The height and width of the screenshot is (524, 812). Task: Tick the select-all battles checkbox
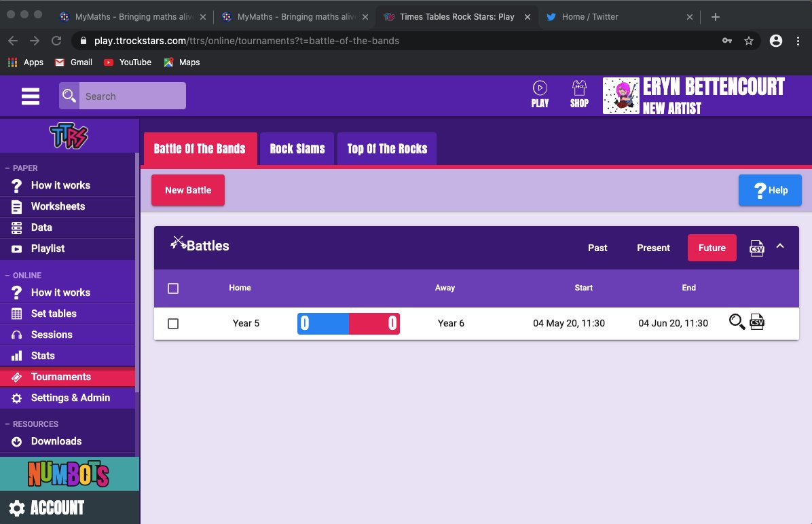[173, 288]
